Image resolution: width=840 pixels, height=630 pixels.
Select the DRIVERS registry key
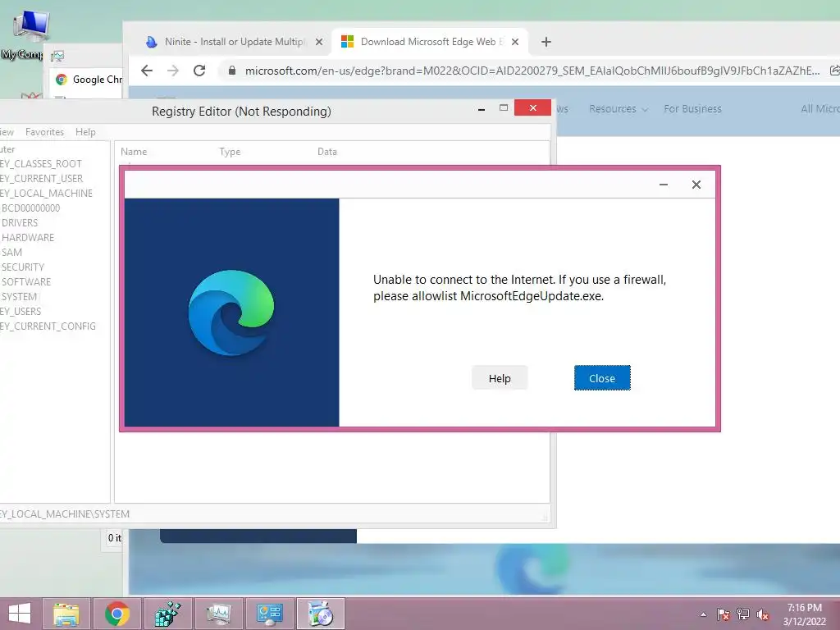click(x=20, y=223)
